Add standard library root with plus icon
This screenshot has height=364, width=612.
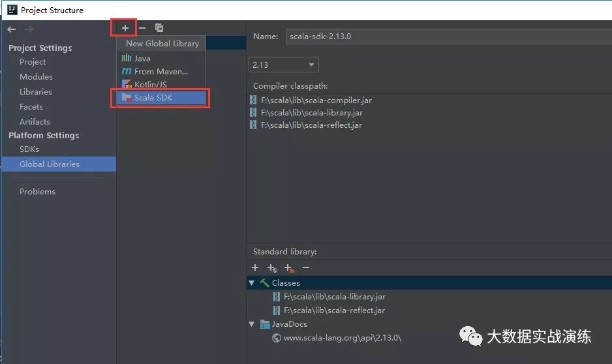pos(255,267)
